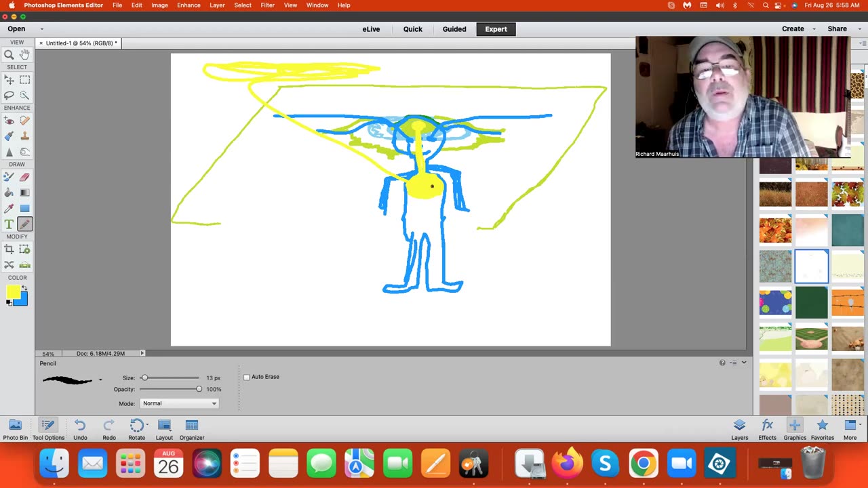Viewport: 868px width, 488px height.
Task: Select the Eraser tool
Action: click(x=25, y=177)
